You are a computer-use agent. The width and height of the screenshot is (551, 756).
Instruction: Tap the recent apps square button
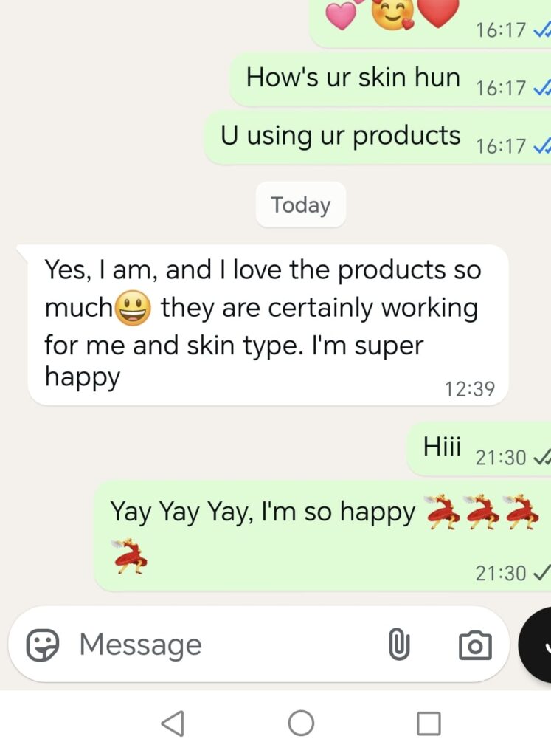click(429, 724)
